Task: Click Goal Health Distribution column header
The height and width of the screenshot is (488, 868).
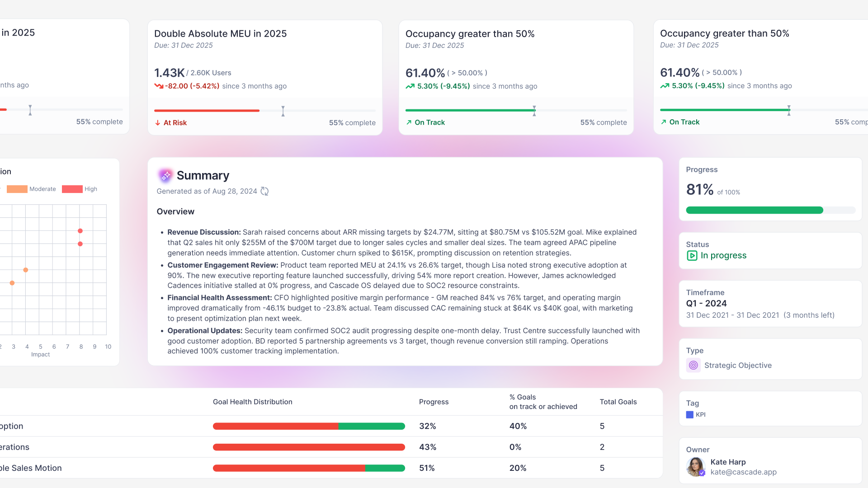Action: pyautogui.click(x=252, y=402)
